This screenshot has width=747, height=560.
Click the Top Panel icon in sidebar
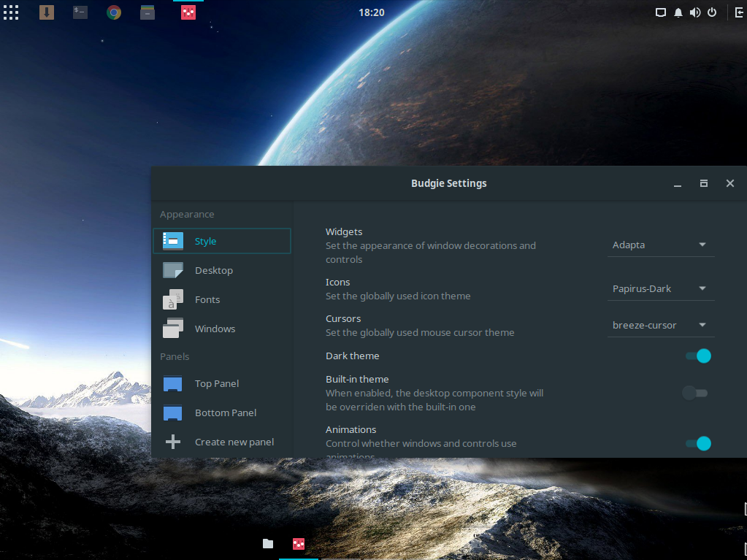[x=173, y=383]
